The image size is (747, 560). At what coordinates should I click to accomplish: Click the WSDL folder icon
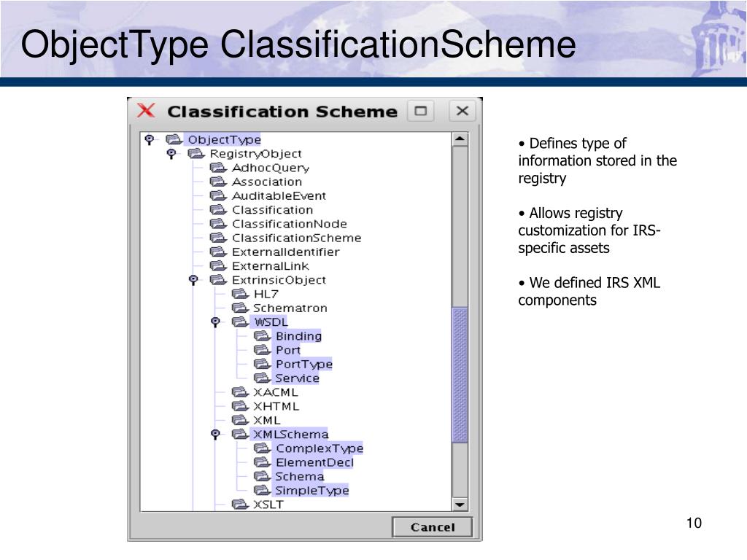tap(239, 322)
